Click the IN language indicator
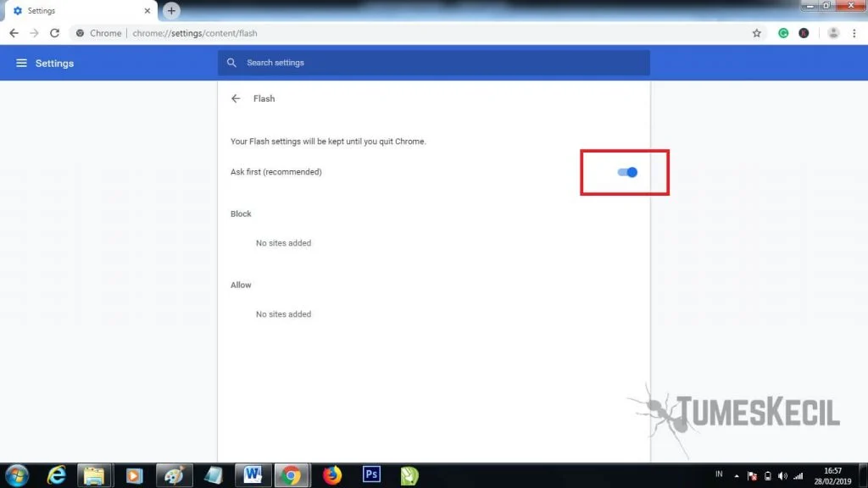 [x=719, y=474]
